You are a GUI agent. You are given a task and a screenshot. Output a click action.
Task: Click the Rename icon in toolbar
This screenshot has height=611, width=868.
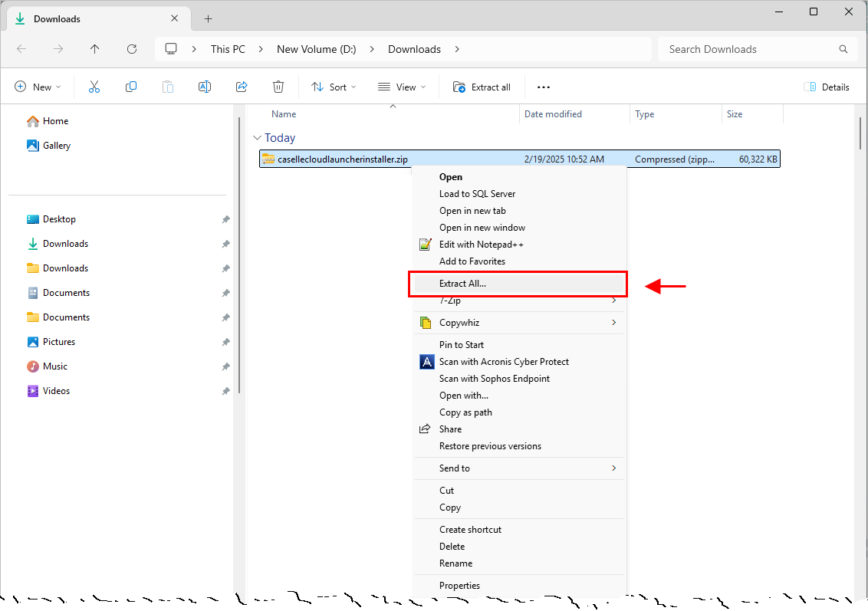click(x=205, y=87)
